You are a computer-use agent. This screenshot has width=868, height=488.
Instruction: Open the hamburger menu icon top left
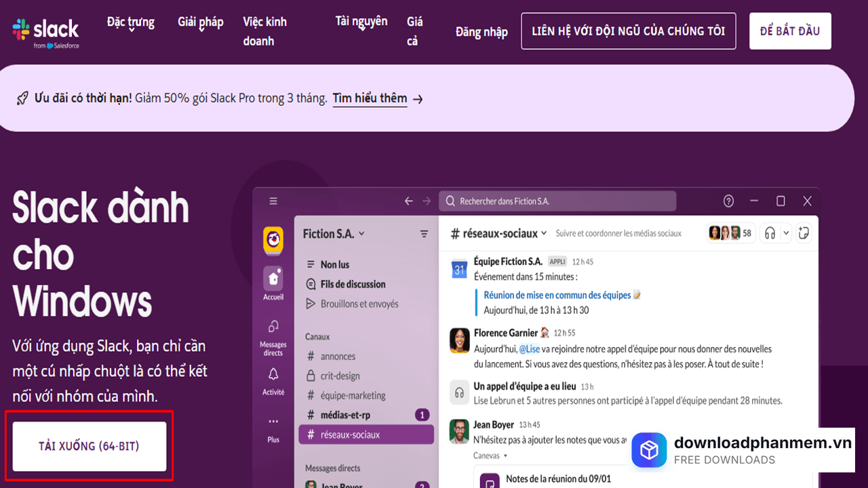[x=273, y=201]
